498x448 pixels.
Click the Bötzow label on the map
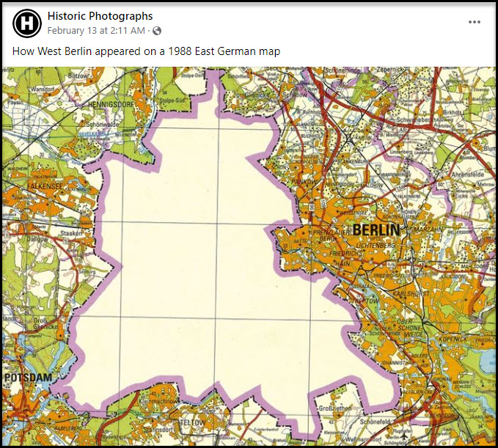(78, 76)
